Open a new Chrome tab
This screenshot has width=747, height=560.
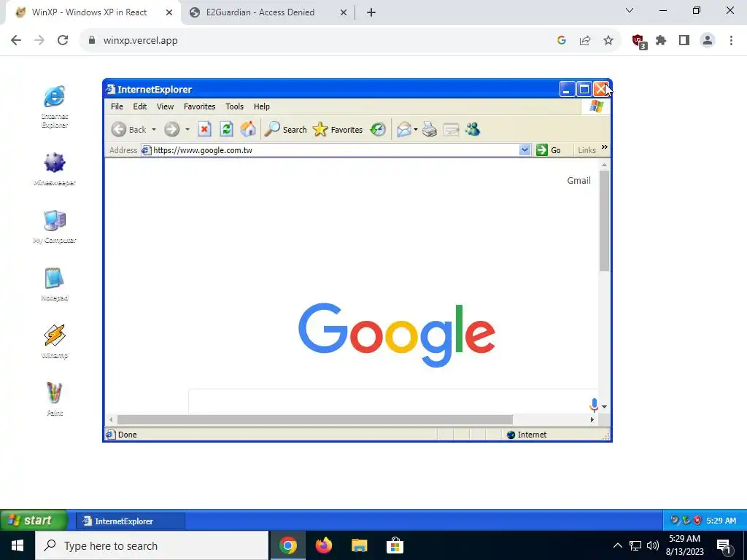[x=371, y=13]
